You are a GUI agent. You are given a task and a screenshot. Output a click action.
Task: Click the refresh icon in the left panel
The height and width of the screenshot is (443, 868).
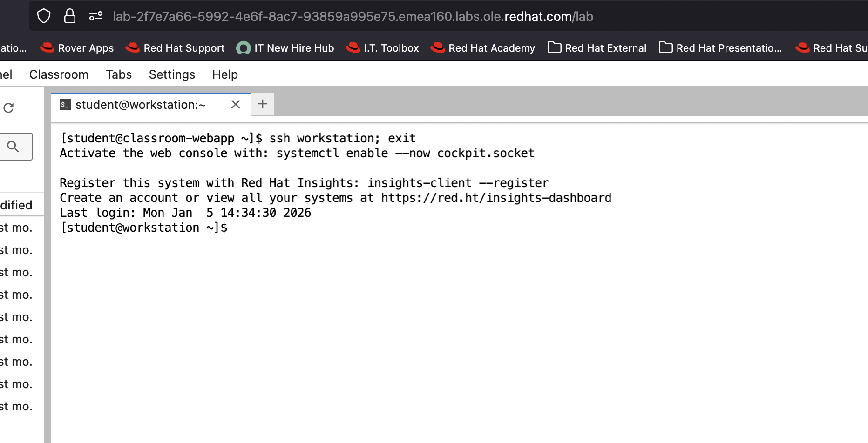8,108
